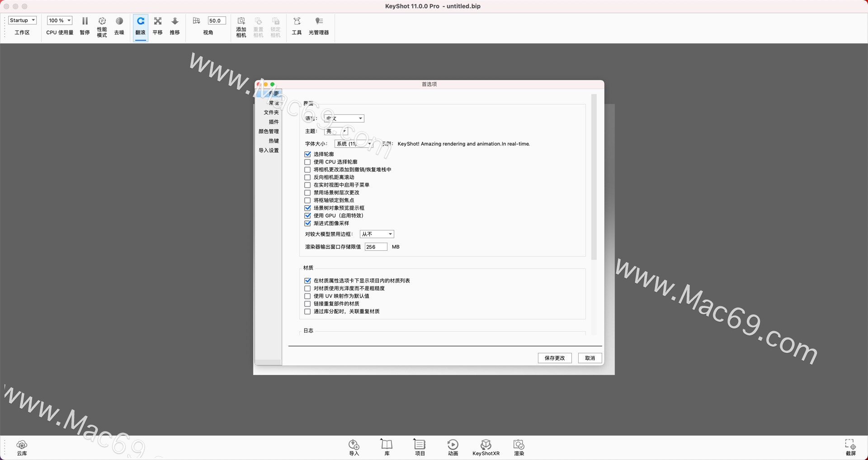The height and width of the screenshot is (460, 868).
Task: Click the field of view 50.0 field
Action: point(217,20)
